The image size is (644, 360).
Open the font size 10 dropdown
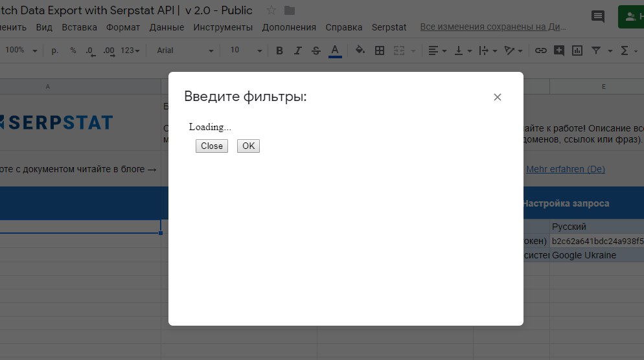click(245, 51)
